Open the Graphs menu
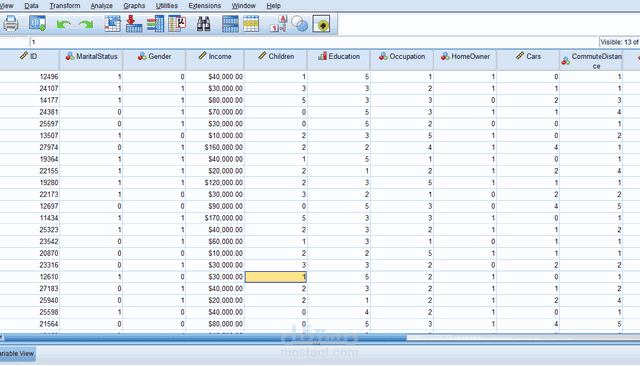 point(134,6)
